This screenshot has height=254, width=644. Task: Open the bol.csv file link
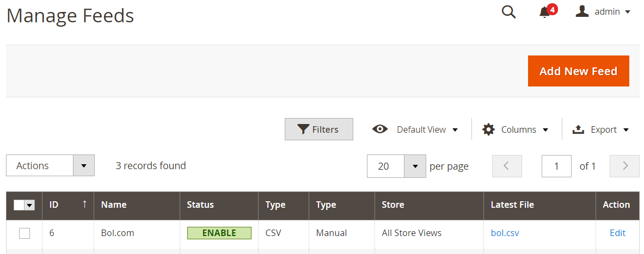click(x=505, y=233)
